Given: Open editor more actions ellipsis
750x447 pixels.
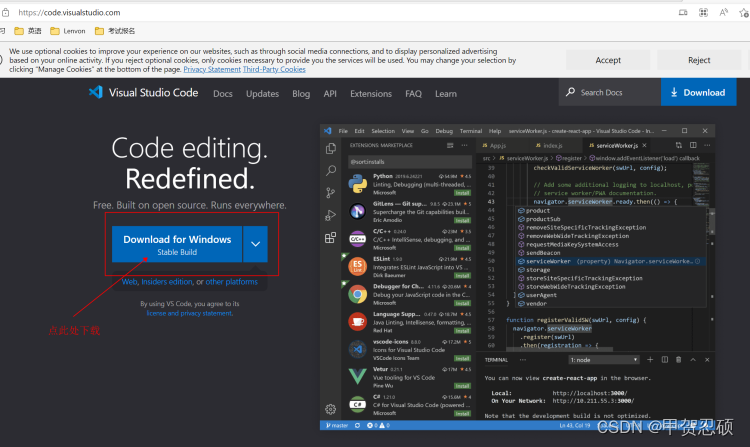Looking at the screenshot, I should tap(707, 145).
